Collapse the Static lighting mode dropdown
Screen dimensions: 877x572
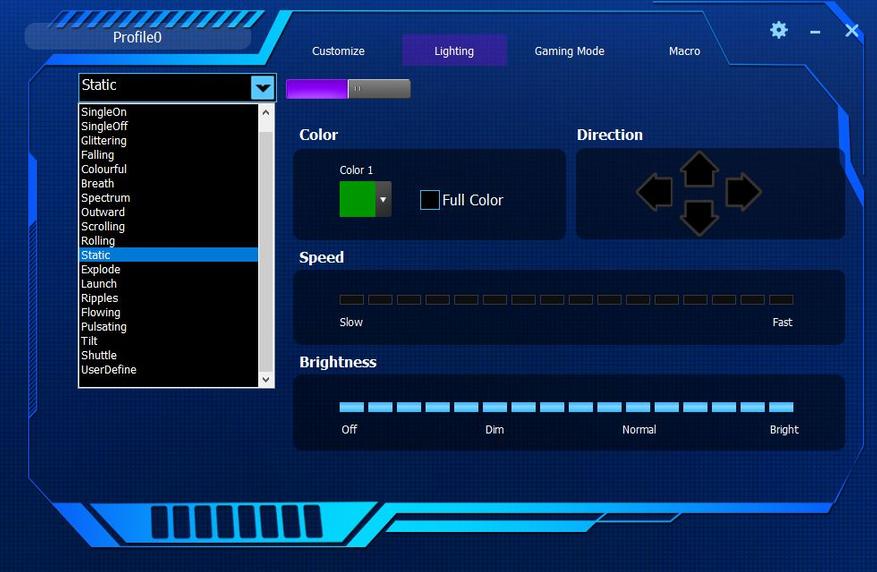pyautogui.click(x=263, y=88)
